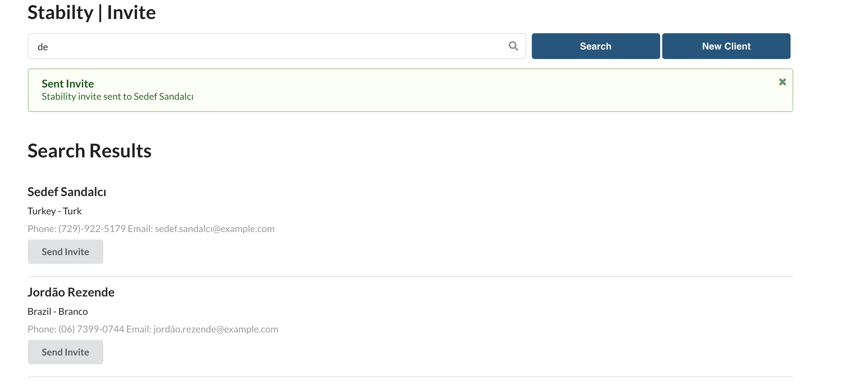The height and width of the screenshot is (384, 868).
Task: Click the Sedef Sandalcı result name
Action: point(67,192)
